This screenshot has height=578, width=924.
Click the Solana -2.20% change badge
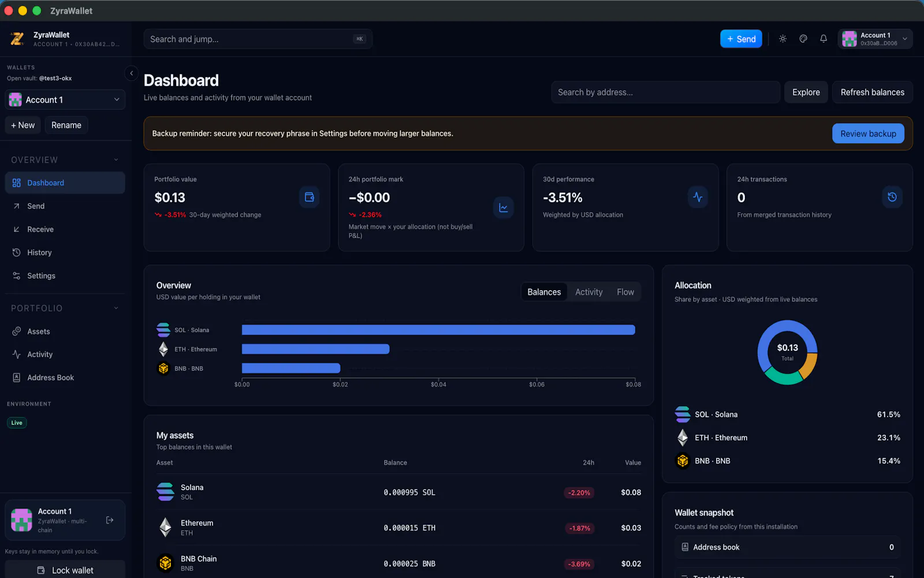pyautogui.click(x=579, y=492)
